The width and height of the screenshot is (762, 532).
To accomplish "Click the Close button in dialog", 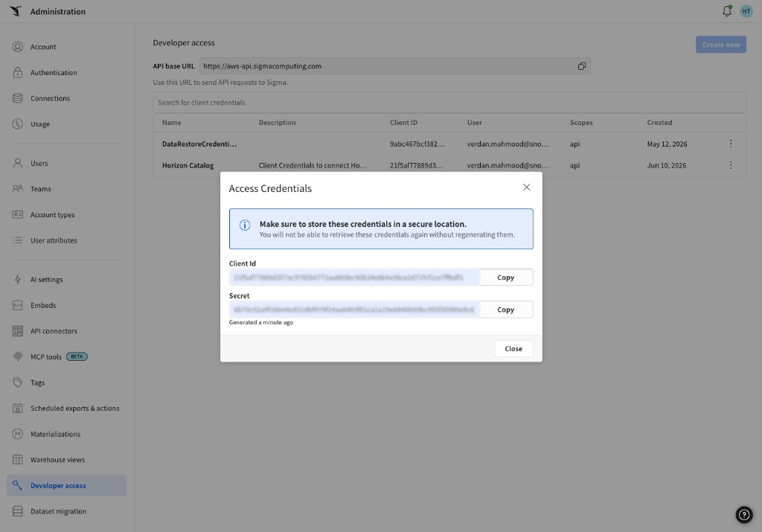I will (x=513, y=348).
